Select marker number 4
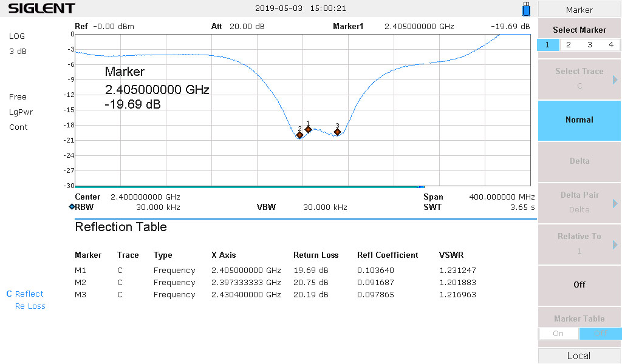The image size is (622, 364). tap(611, 45)
